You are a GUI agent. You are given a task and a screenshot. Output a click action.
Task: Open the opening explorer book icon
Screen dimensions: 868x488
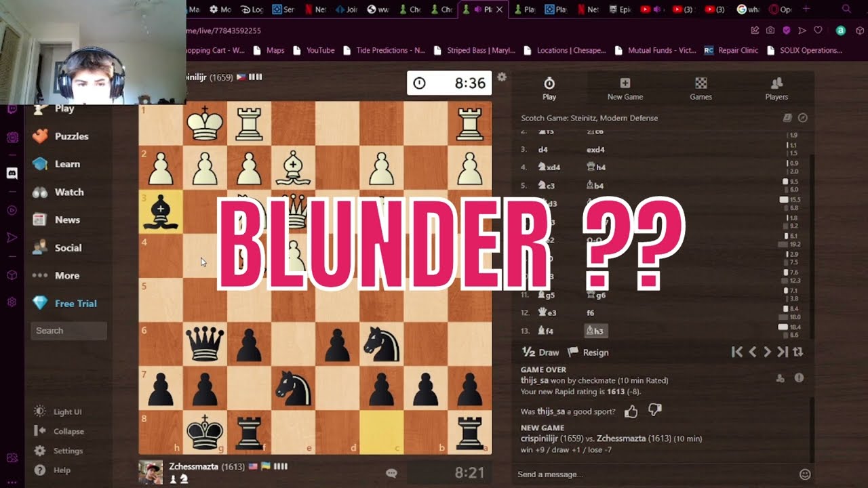coord(787,118)
